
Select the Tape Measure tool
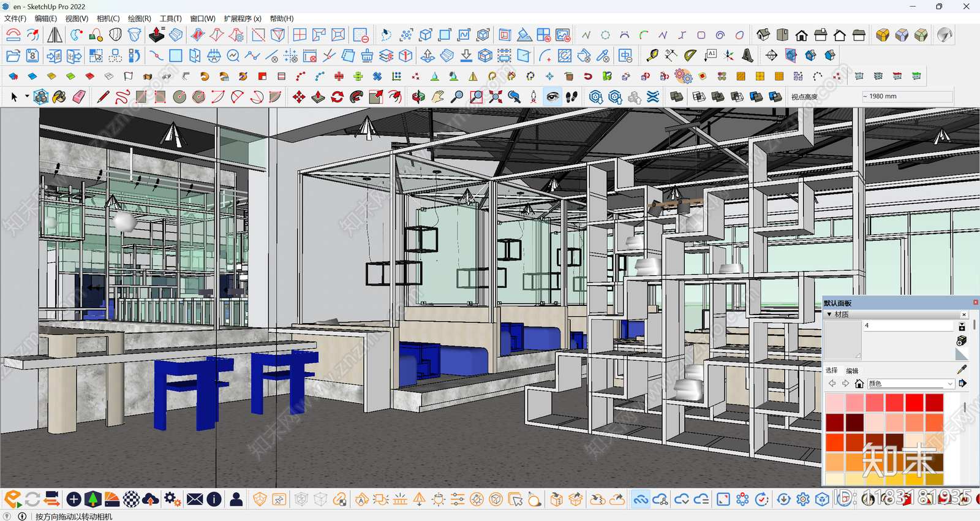[652, 55]
